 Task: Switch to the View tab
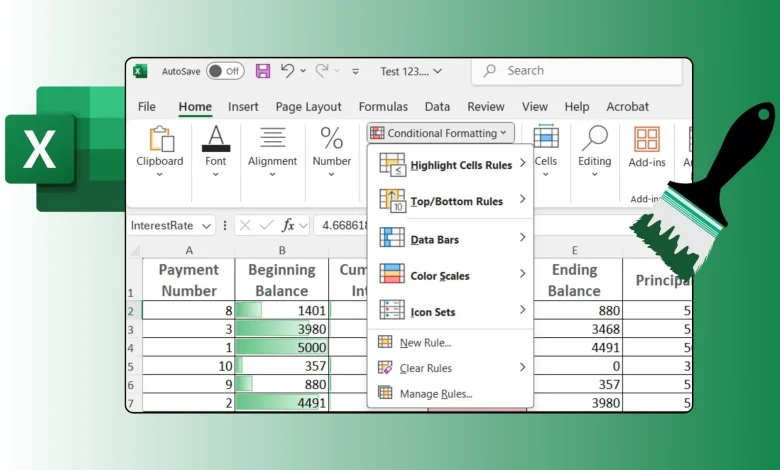coord(535,106)
